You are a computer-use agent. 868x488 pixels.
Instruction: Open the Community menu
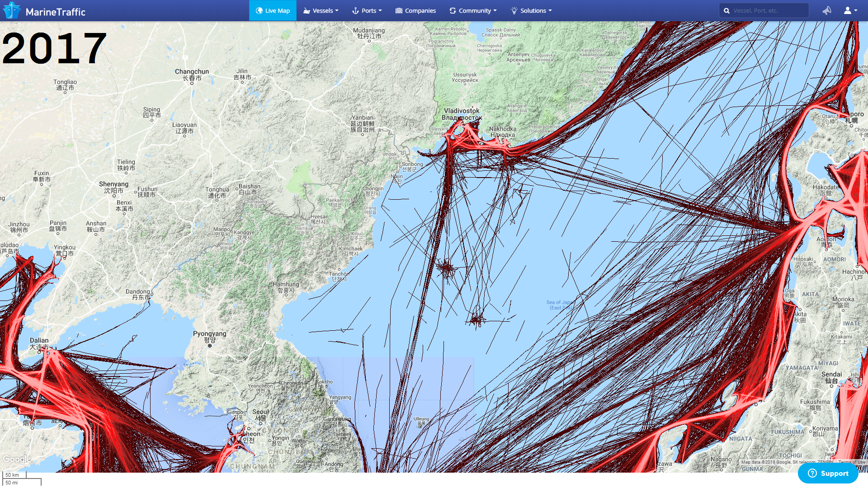[473, 10]
